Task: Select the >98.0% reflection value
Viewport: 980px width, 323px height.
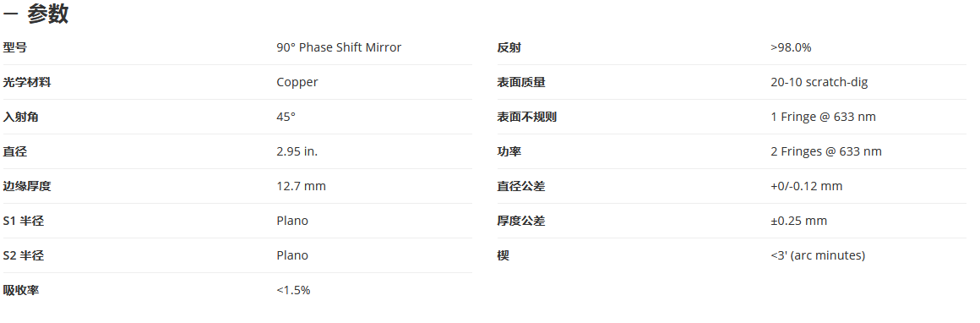Action: (791, 47)
